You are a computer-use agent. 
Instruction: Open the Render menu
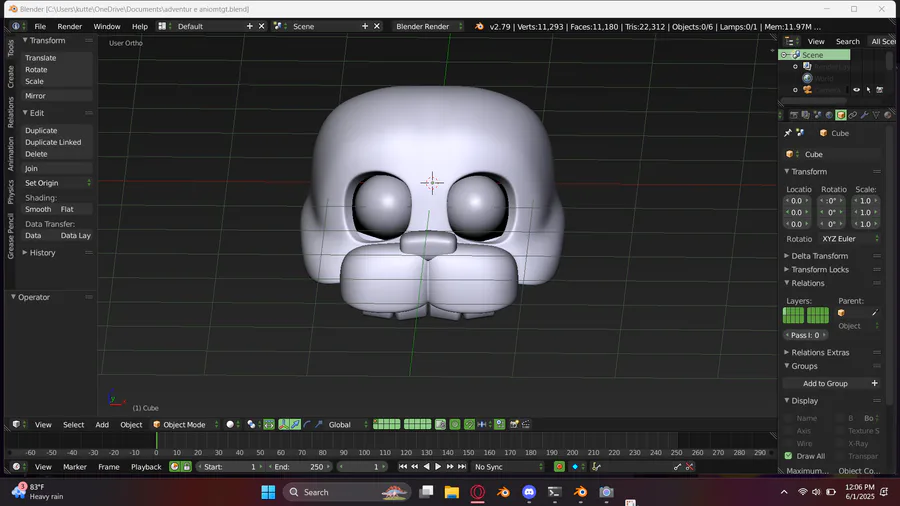[69, 26]
